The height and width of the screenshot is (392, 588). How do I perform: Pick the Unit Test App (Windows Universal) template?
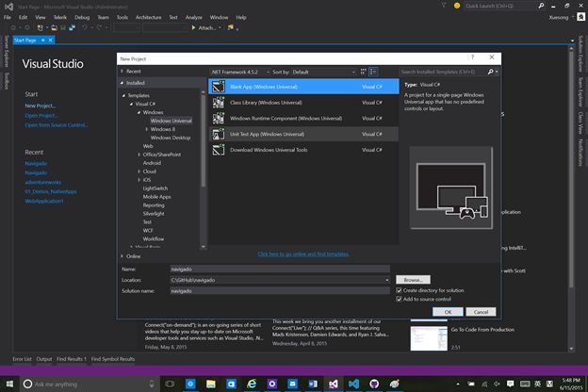point(303,134)
